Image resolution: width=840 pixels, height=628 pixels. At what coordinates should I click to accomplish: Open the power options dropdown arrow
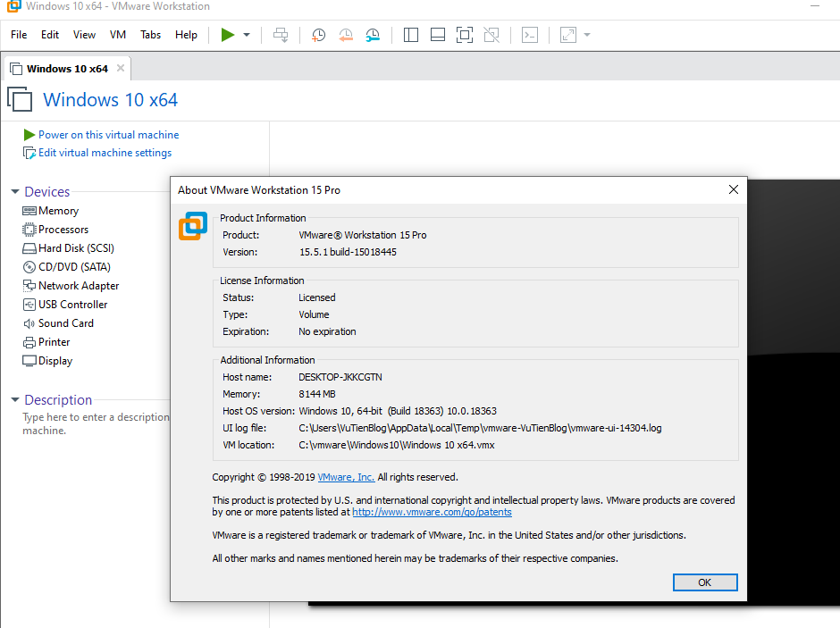point(247,35)
